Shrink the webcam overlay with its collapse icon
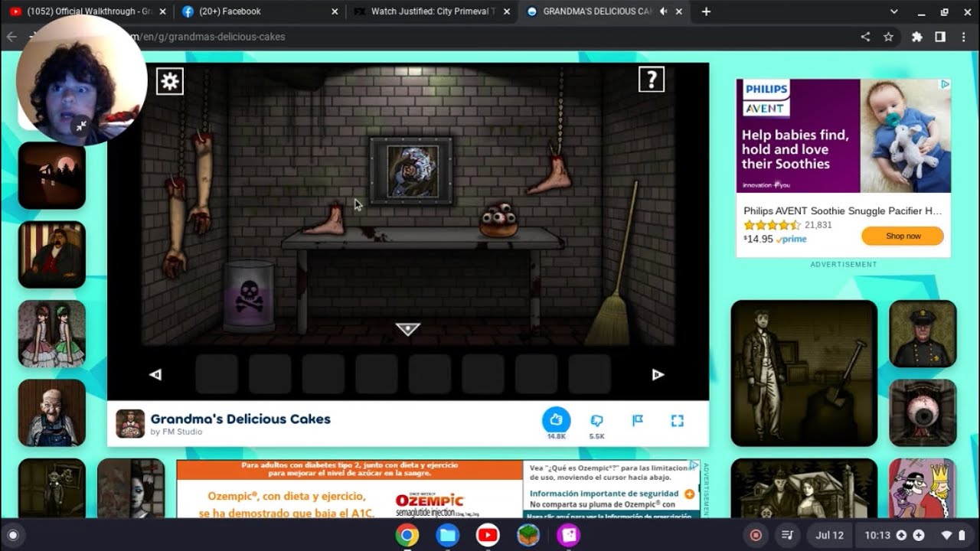This screenshot has height=551, width=980. (80, 126)
